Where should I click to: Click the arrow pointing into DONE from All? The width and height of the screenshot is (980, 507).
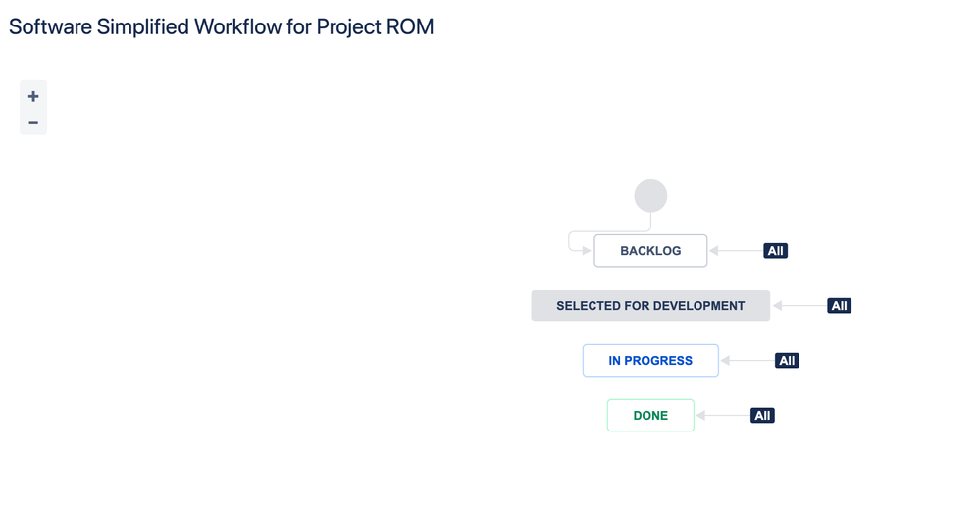[723, 416]
